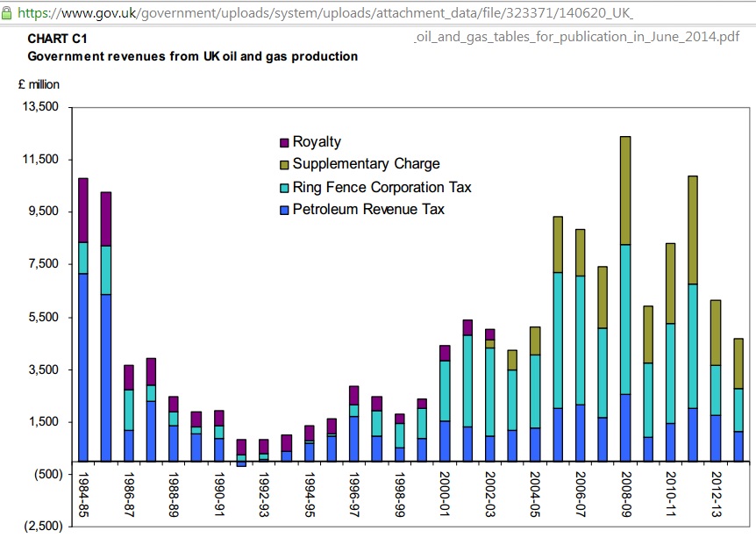Image resolution: width=756 pixels, height=545 pixels.
Task: Click the Ring Fence Corporation Tax swatch
Action: (x=284, y=188)
